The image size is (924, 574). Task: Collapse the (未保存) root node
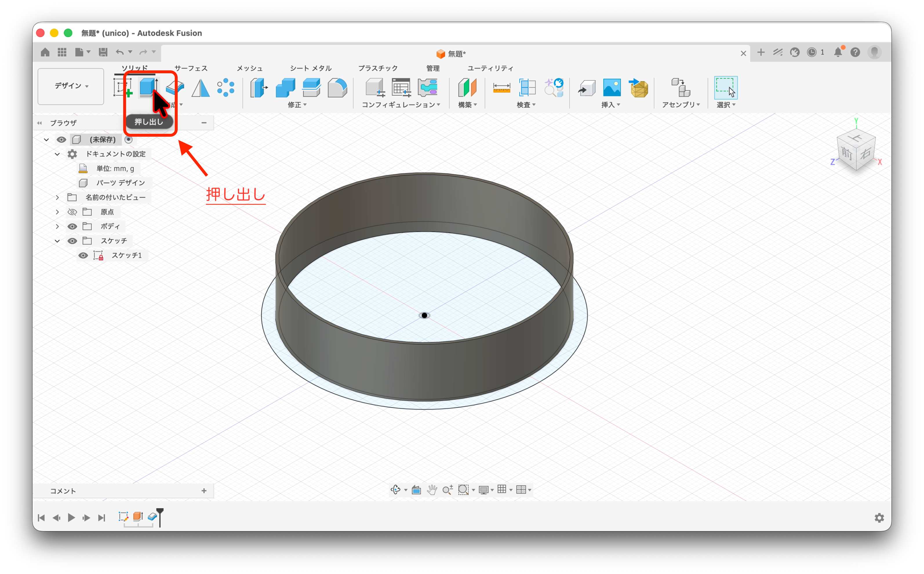coord(46,140)
